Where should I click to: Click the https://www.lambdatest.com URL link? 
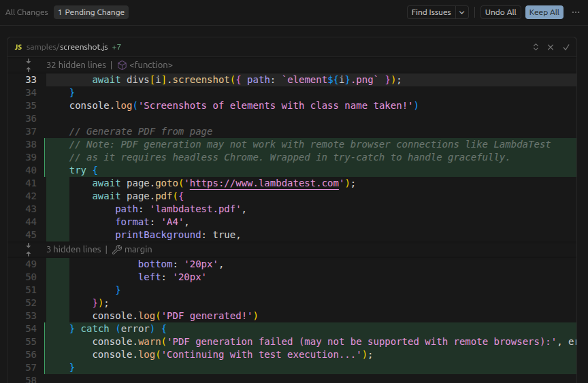tap(264, 183)
